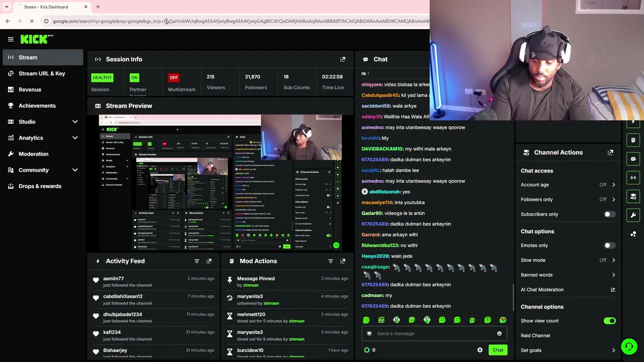Click the green Chat send button
Screen dimensions: 644x362
click(498, 350)
